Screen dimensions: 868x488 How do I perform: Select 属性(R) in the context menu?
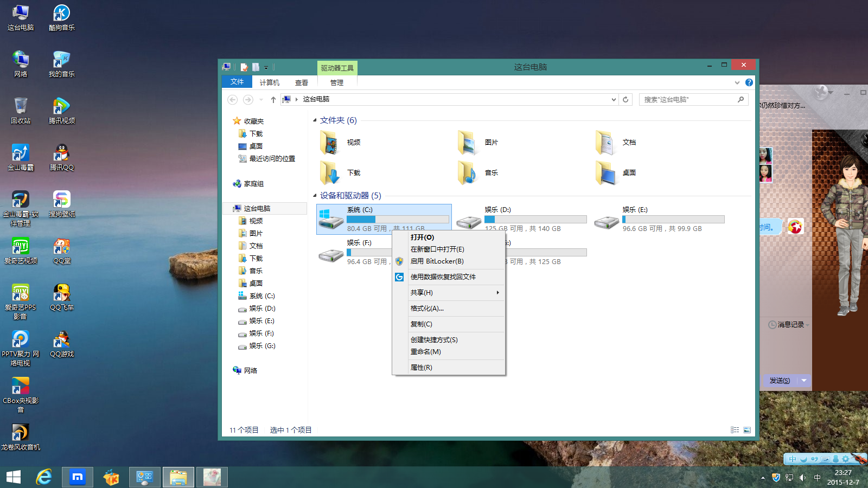pos(421,367)
